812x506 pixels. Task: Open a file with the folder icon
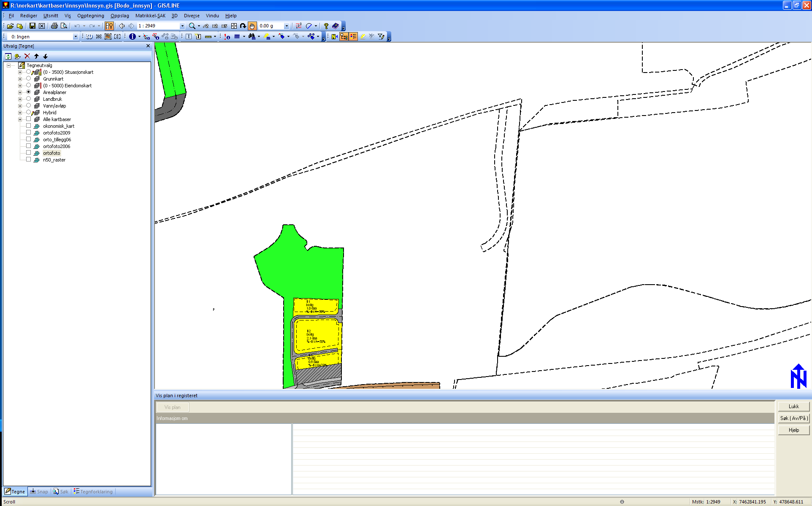(x=11, y=26)
